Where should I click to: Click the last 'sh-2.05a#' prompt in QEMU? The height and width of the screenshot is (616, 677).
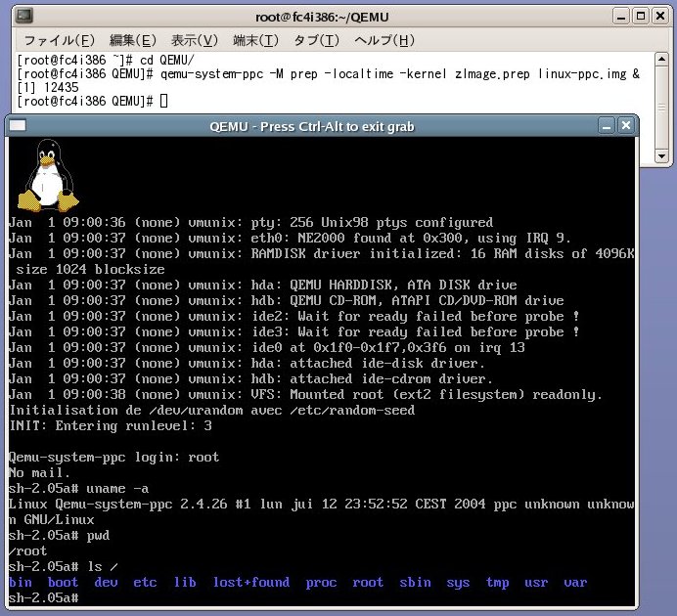pyautogui.click(x=44, y=597)
